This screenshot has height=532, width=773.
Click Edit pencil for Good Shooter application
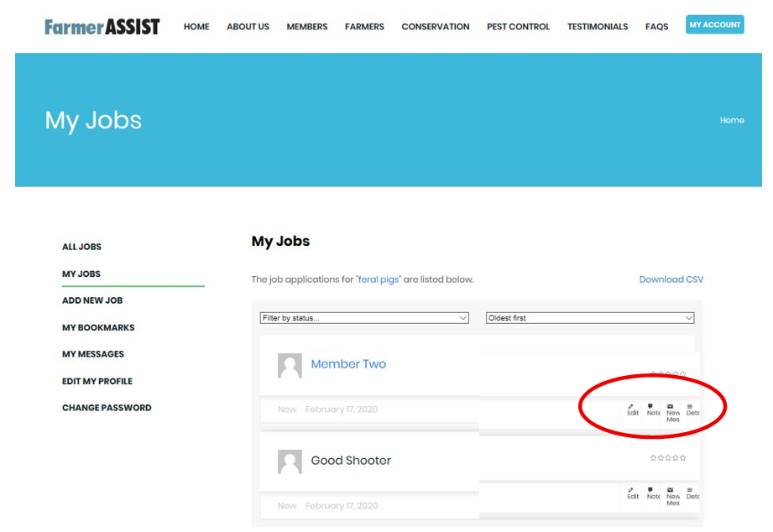click(x=633, y=493)
